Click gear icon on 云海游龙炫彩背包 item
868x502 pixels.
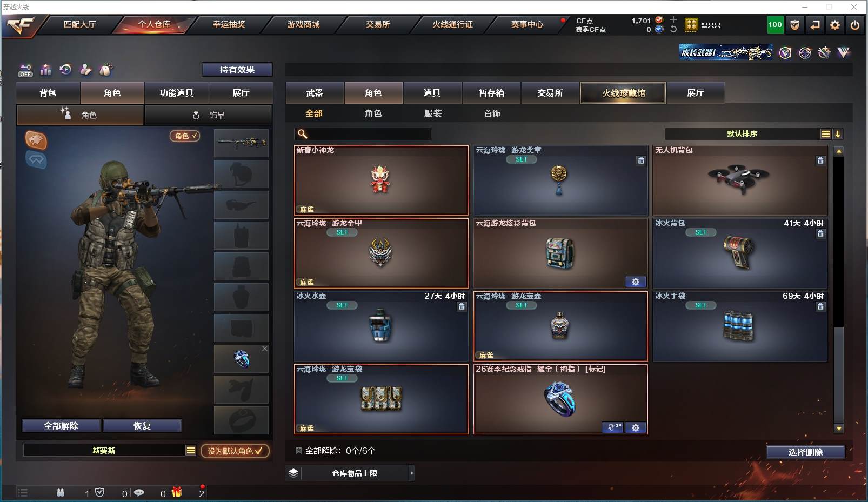click(x=636, y=282)
